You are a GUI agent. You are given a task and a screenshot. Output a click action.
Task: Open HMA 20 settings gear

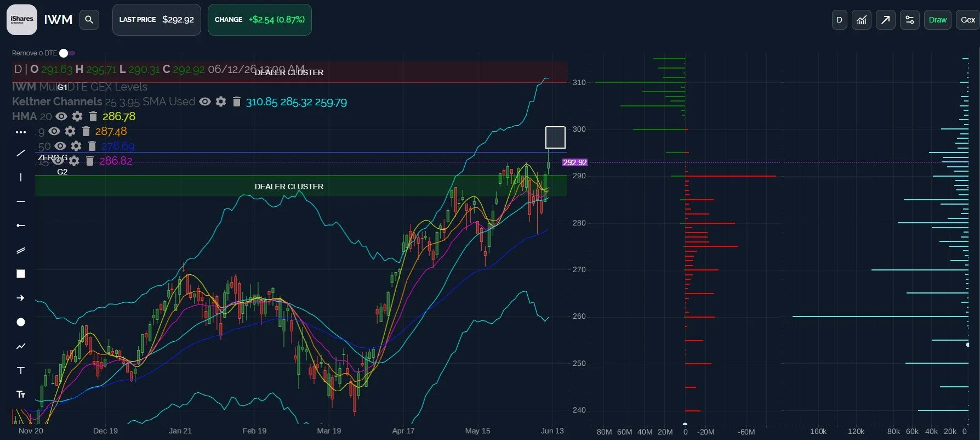77,116
